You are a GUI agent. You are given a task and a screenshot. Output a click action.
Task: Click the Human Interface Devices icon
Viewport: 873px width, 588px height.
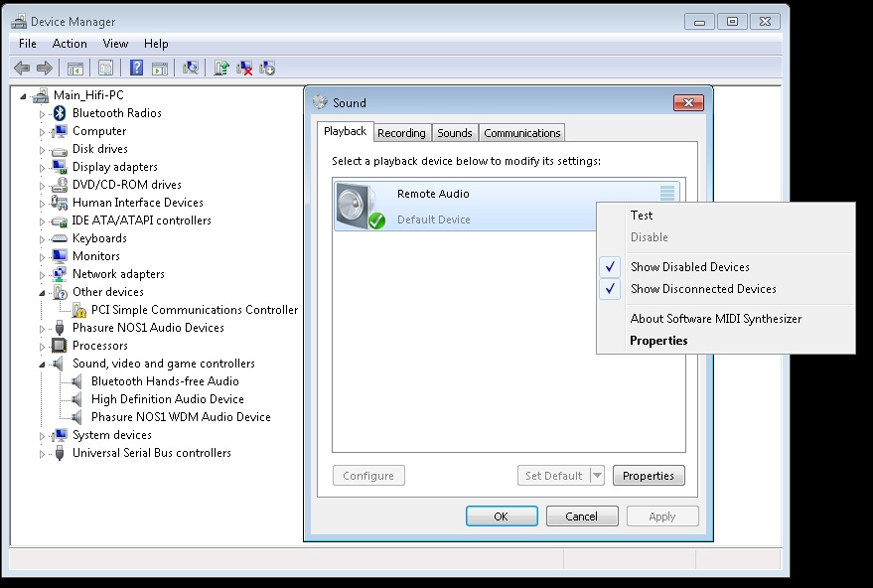[60, 203]
